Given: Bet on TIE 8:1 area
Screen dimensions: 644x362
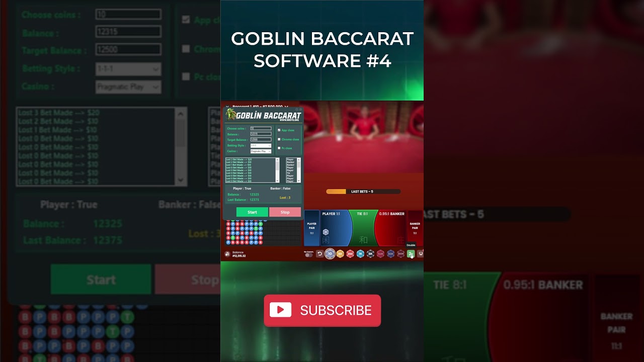Looking at the screenshot, I should coord(363,227).
